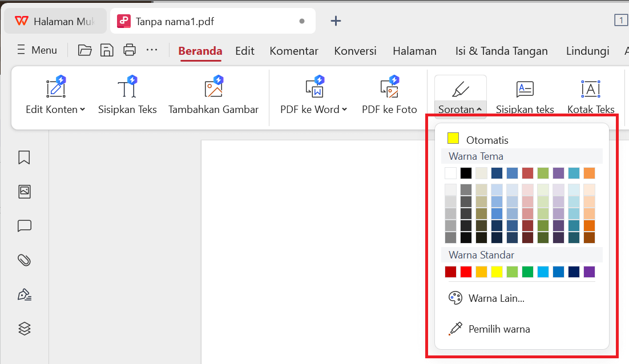Pick the red Warna Standar swatch

tap(466, 272)
